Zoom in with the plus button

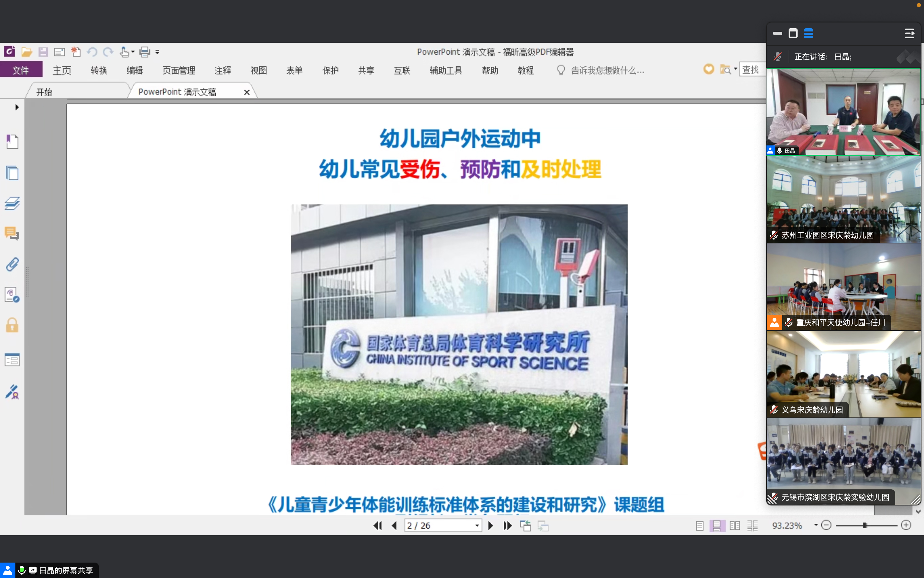pos(906,525)
